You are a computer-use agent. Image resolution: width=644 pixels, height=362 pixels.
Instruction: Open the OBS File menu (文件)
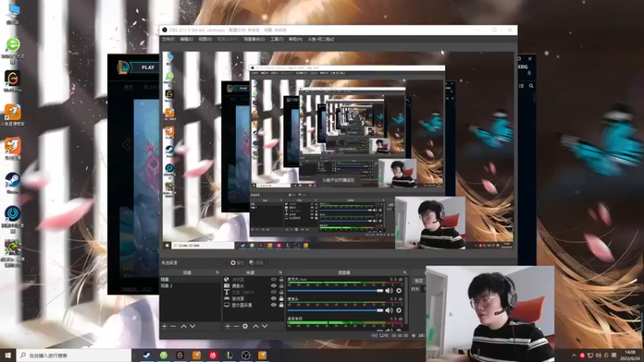coord(168,39)
